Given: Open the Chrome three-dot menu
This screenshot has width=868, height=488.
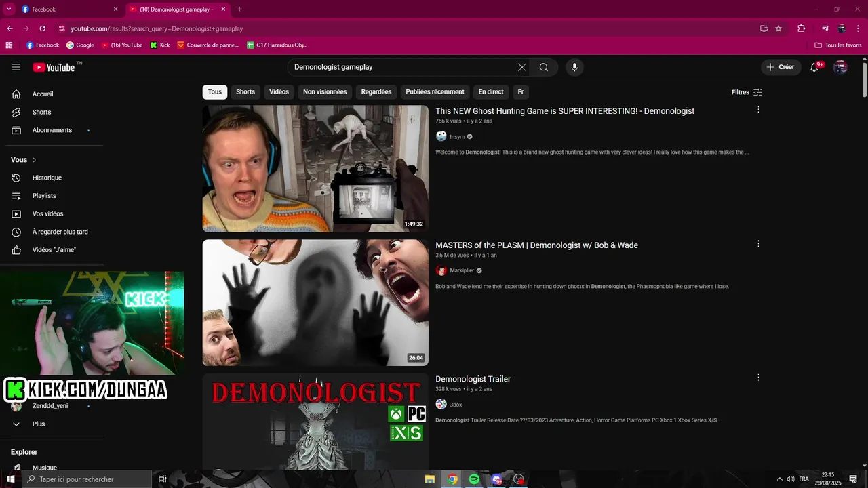Looking at the screenshot, I should click(x=858, y=28).
